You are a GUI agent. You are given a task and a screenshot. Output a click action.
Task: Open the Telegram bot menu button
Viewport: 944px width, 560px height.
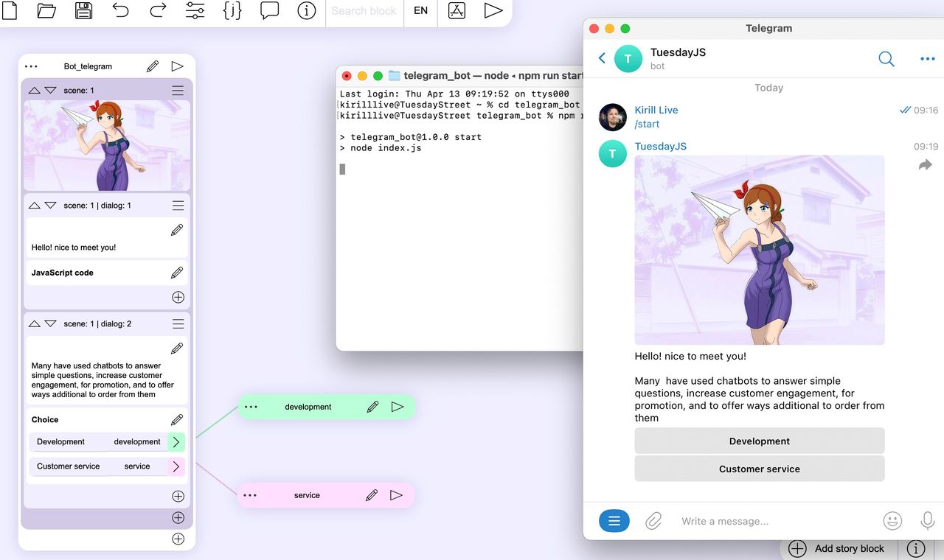click(614, 521)
